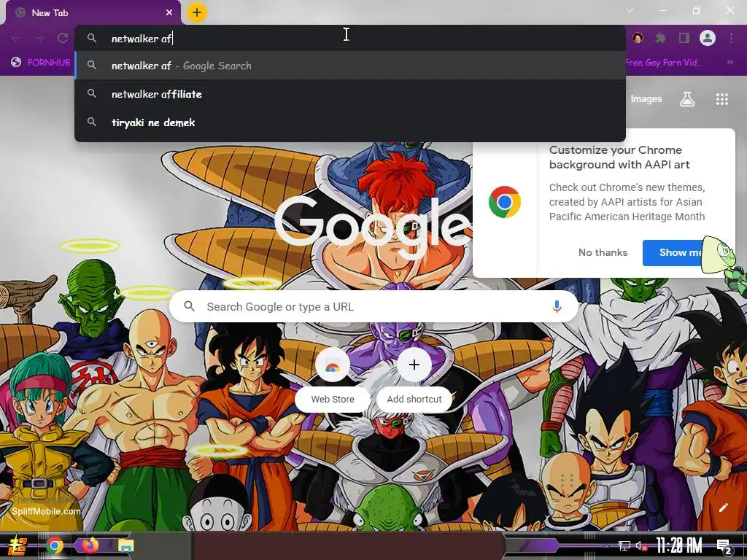The image size is (747, 560).
Task: Launch Firefox from the taskbar
Action: (x=90, y=545)
